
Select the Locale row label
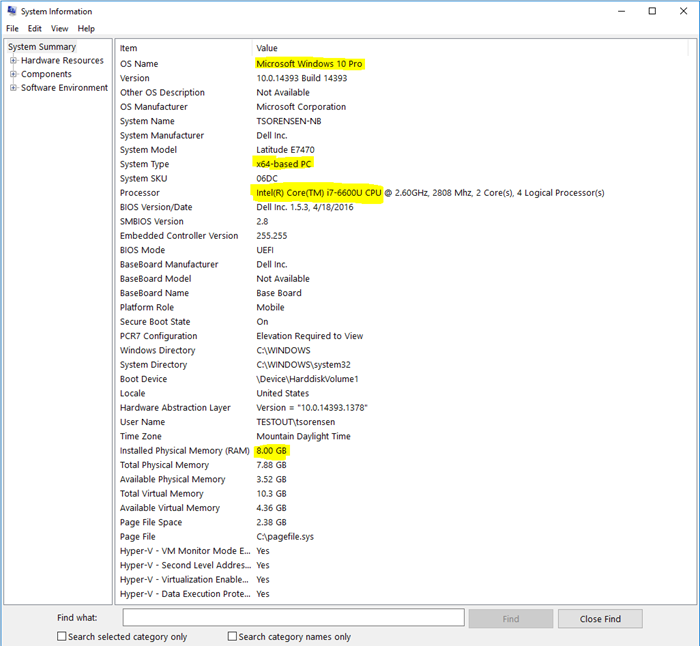coord(132,393)
